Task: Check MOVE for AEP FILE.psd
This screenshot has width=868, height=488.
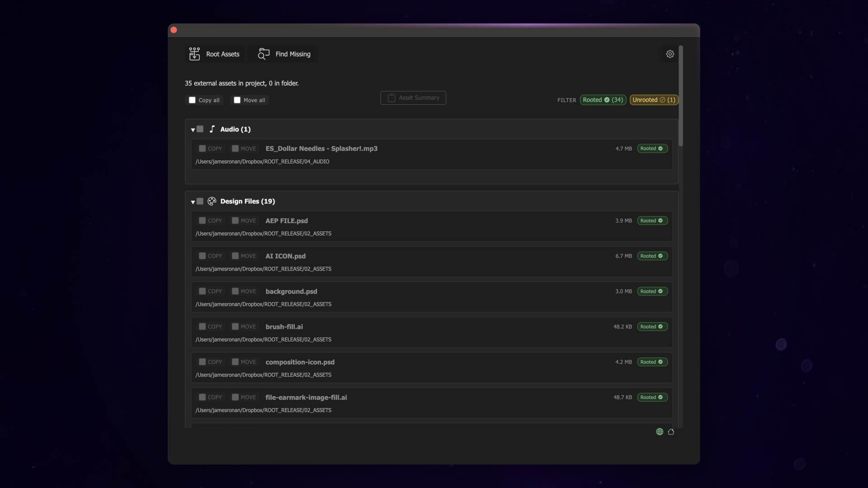Action: (235, 221)
